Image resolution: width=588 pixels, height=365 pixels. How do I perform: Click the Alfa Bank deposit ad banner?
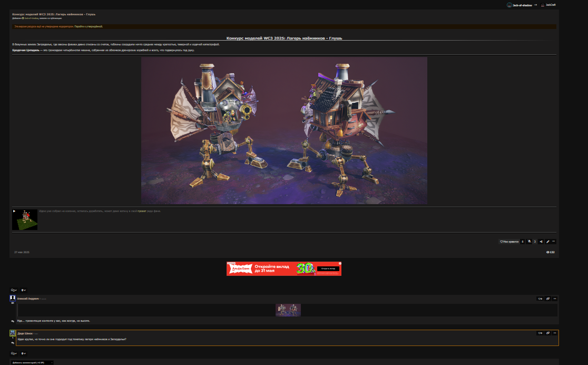284,268
